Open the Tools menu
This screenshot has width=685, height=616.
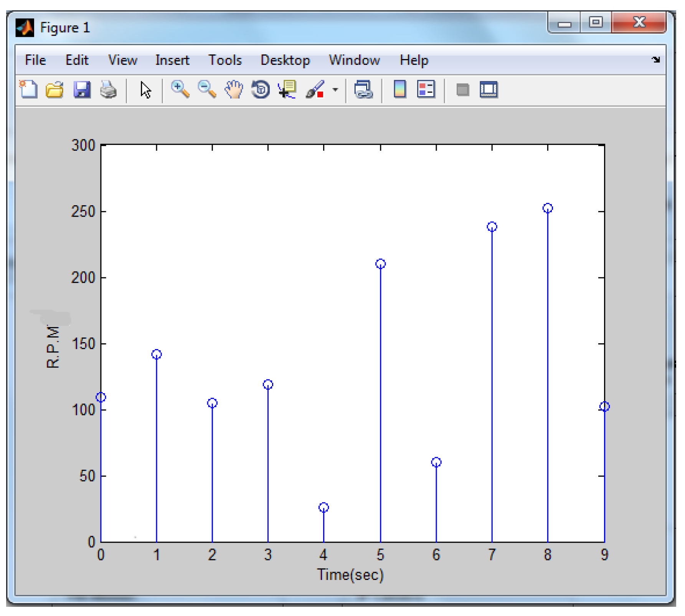click(225, 60)
